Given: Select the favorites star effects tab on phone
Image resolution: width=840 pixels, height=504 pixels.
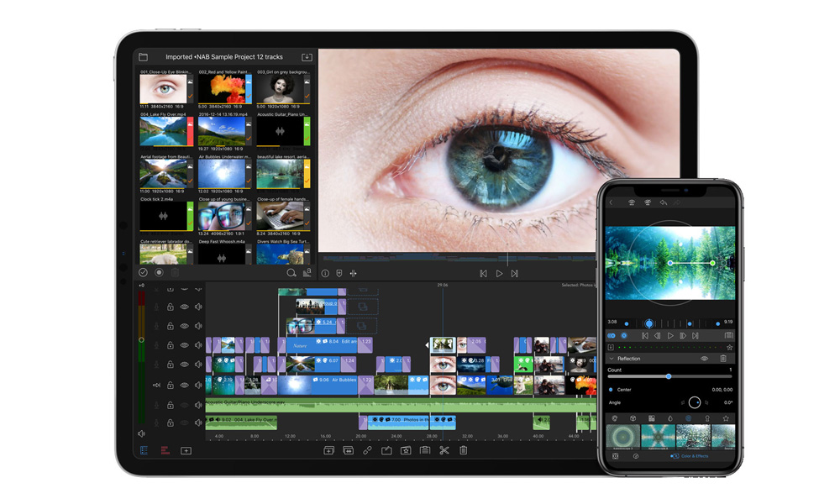Looking at the screenshot, I should tap(726, 418).
